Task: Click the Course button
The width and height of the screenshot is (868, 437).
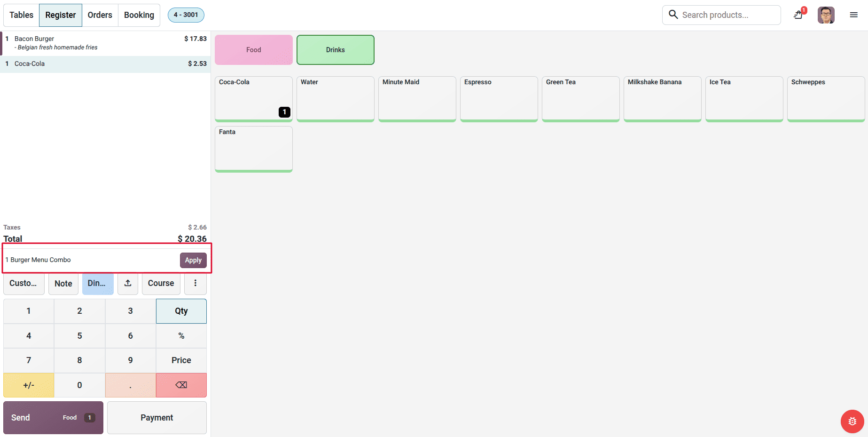Action: [161, 283]
